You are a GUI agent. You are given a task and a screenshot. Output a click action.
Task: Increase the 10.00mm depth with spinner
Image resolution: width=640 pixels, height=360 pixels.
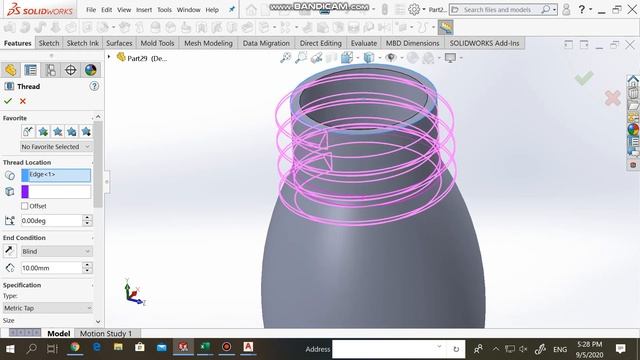click(87, 265)
